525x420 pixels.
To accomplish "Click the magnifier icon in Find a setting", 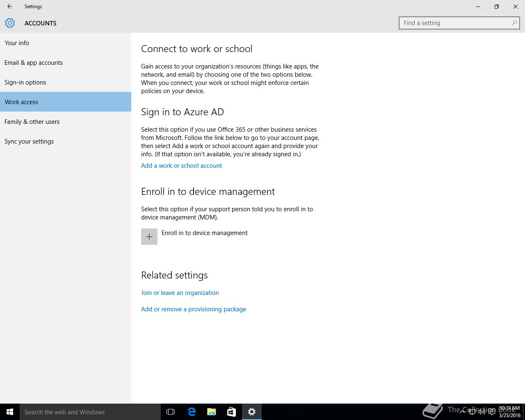I will [x=514, y=23].
